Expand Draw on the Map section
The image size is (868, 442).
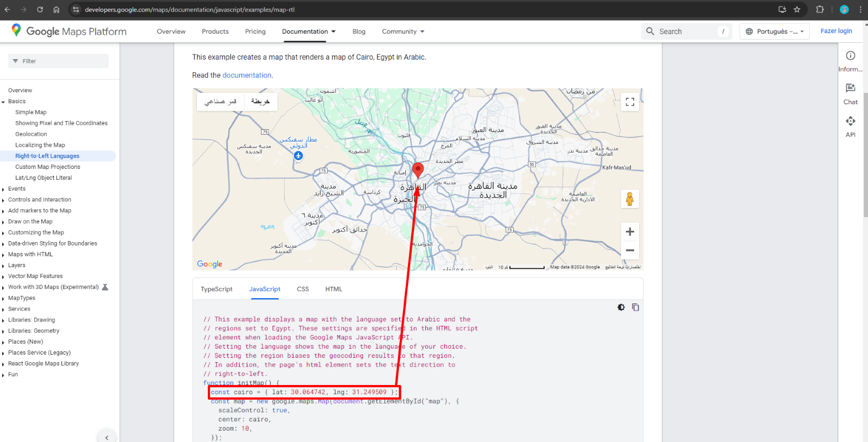pyautogui.click(x=3, y=222)
